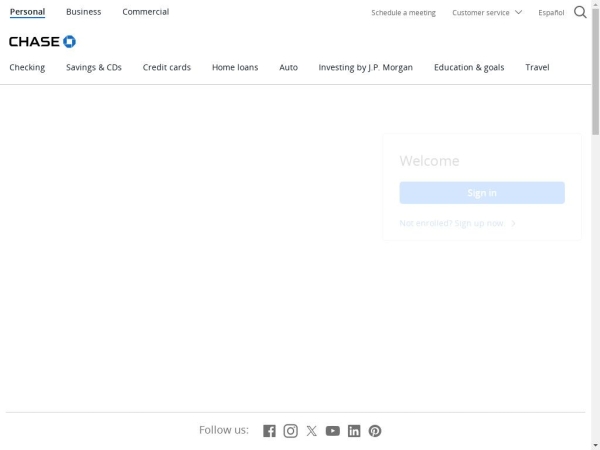Open the search magnifier icon
This screenshot has width=600, height=450.
tap(580, 12)
